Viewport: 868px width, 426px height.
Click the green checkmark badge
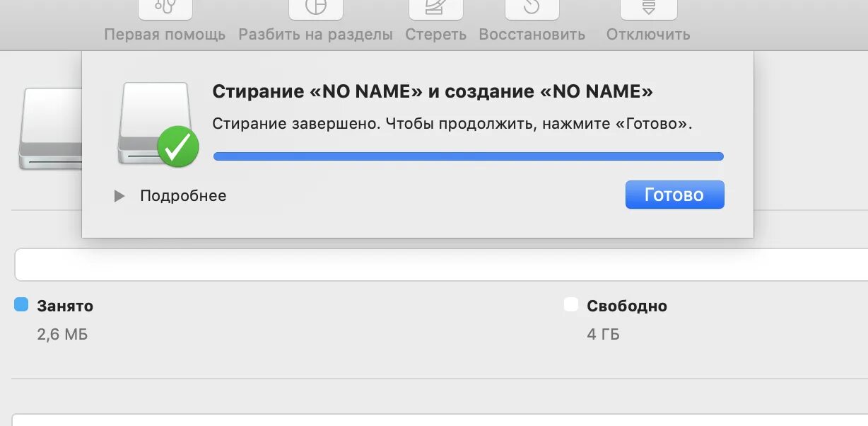click(x=177, y=146)
